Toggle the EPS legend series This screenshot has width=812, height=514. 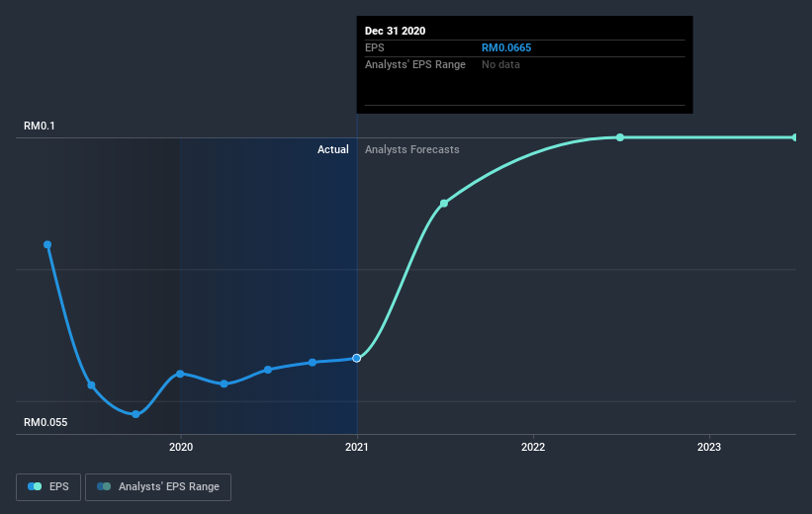(47, 486)
